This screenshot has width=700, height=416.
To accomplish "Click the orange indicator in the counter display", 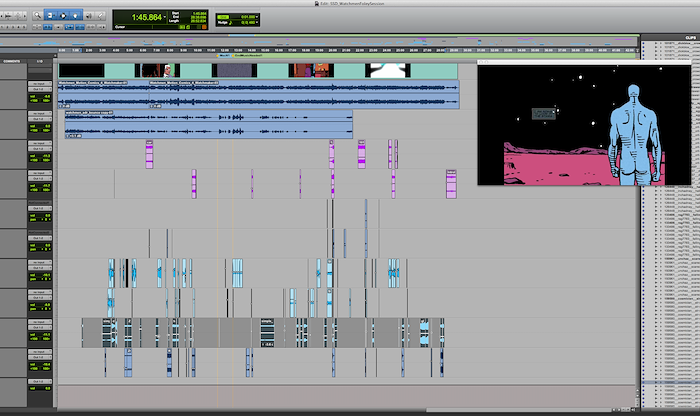I will click(204, 27).
